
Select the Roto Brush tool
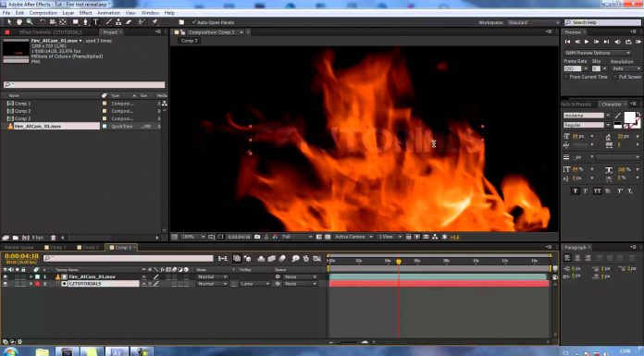(x=142, y=22)
